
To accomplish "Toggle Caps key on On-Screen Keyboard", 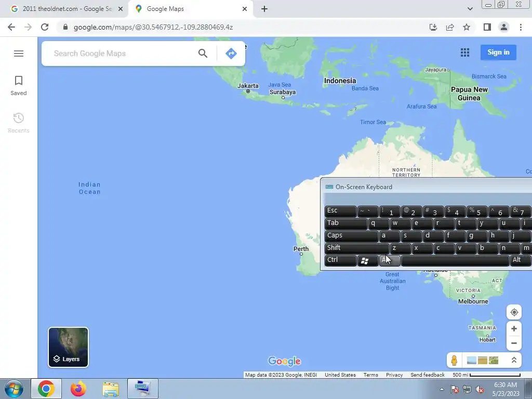I will tap(352, 236).
